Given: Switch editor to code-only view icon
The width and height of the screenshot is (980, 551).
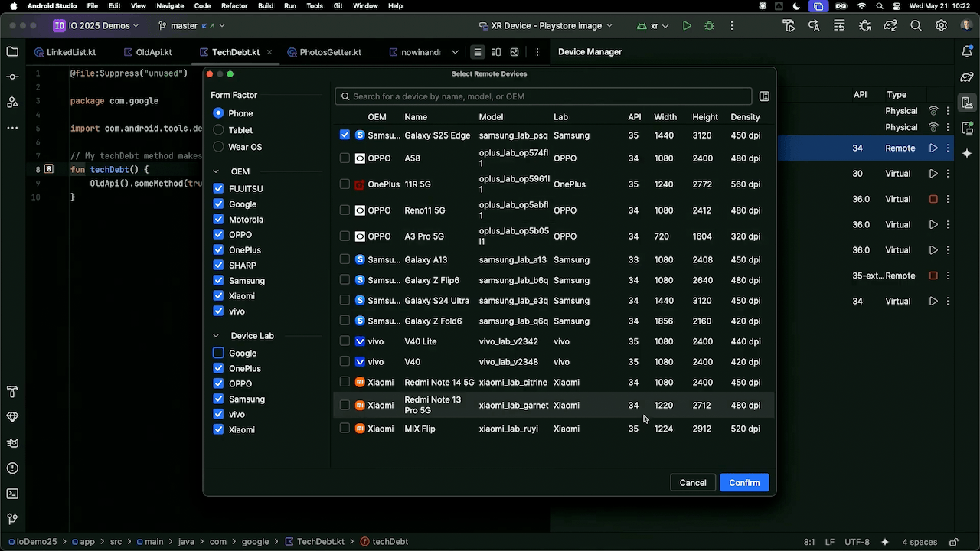Looking at the screenshot, I should click(478, 52).
